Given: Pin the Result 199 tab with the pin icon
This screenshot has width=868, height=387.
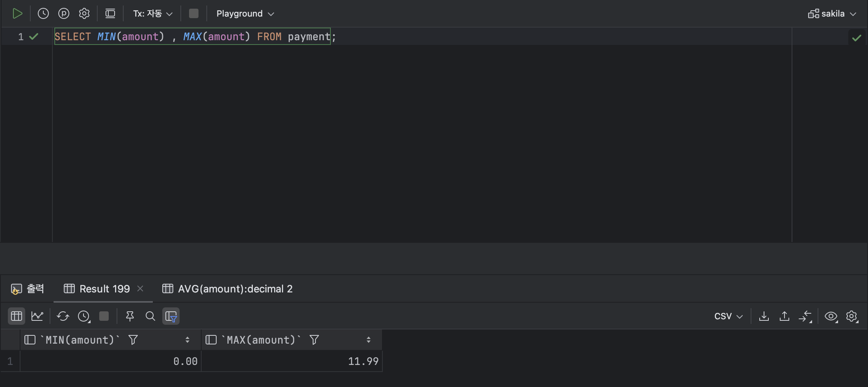Looking at the screenshot, I should click(130, 316).
